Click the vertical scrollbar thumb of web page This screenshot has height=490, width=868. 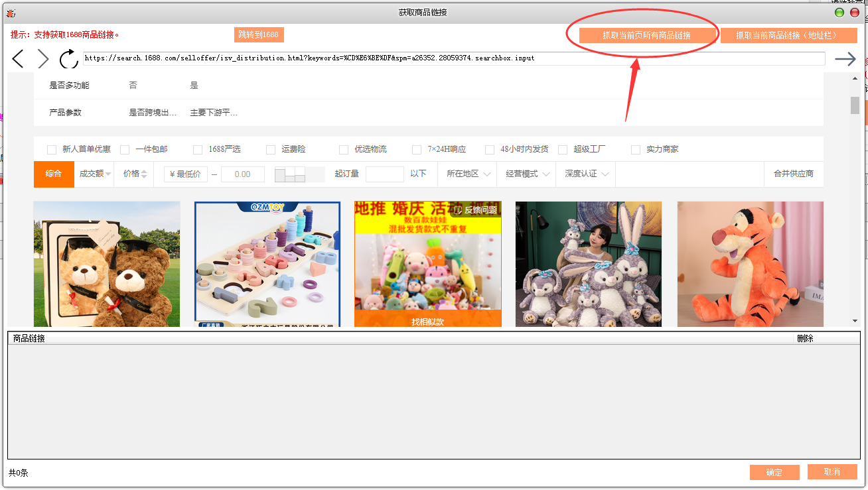(x=855, y=105)
